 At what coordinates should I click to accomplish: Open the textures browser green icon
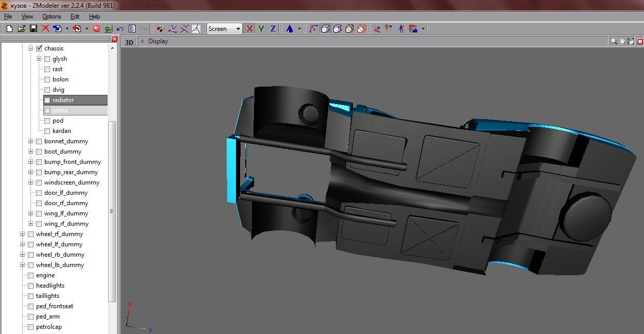[x=108, y=29]
